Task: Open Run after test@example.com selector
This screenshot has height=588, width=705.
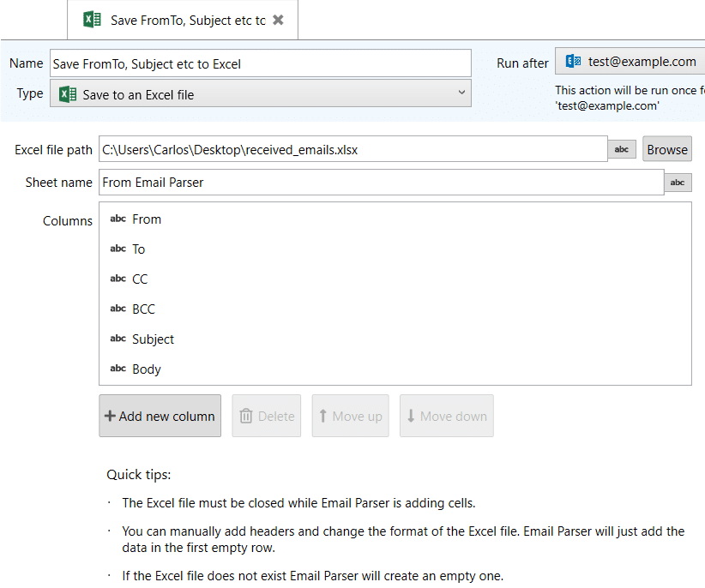Action: 630,61
